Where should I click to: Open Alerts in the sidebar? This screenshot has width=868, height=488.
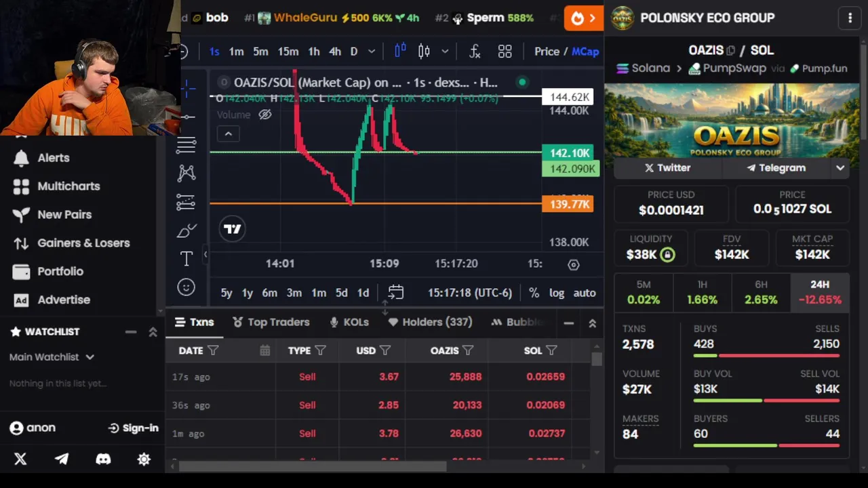(42, 158)
